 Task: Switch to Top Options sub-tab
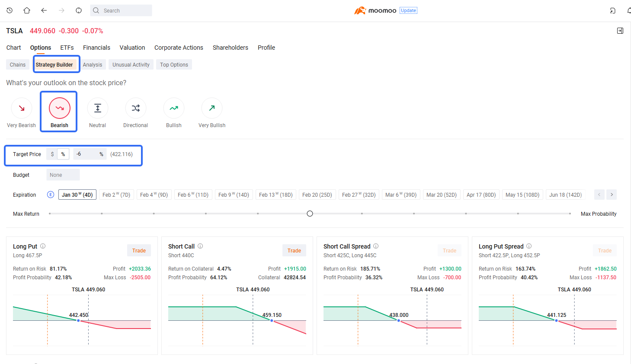pos(174,64)
